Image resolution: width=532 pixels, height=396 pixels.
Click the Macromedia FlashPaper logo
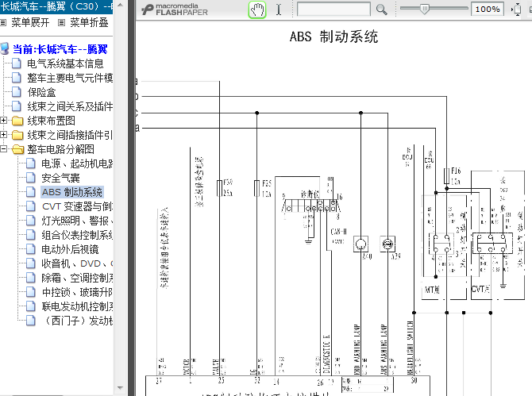coord(175,10)
